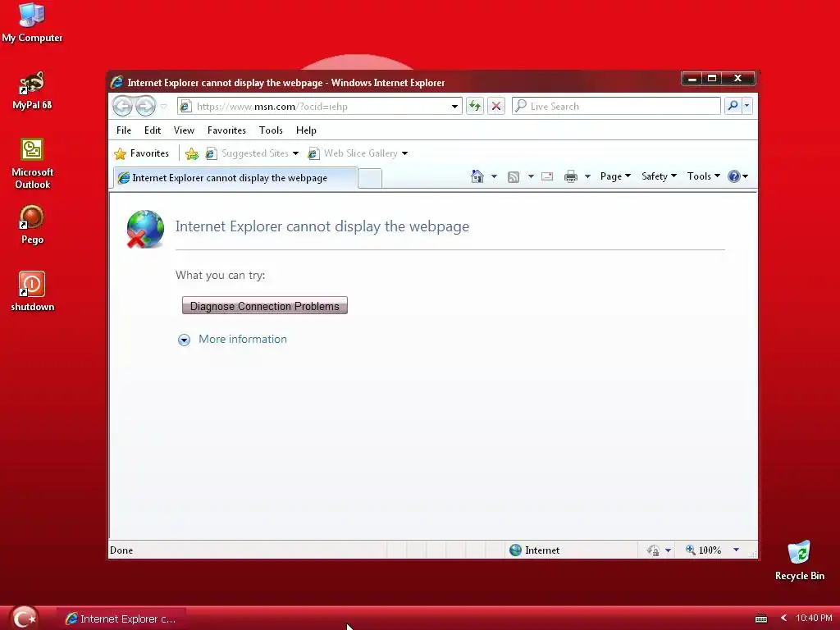The width and height of the screenshot is (840, 630).
Task: Select Microsoft Outlook desktop icon
Action: (32, 164)
